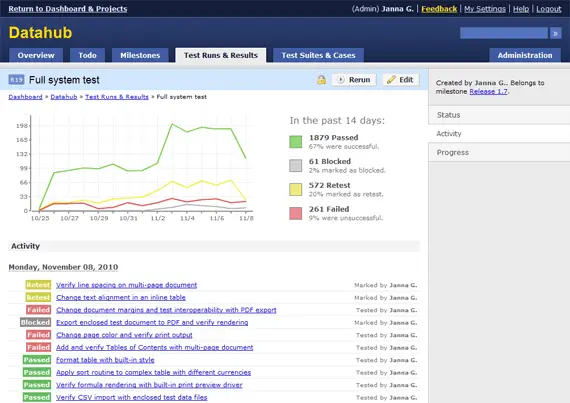Click the 261 Failed statistic text
The height and width of the screenshot is (403, 570).
click(329, 209)
